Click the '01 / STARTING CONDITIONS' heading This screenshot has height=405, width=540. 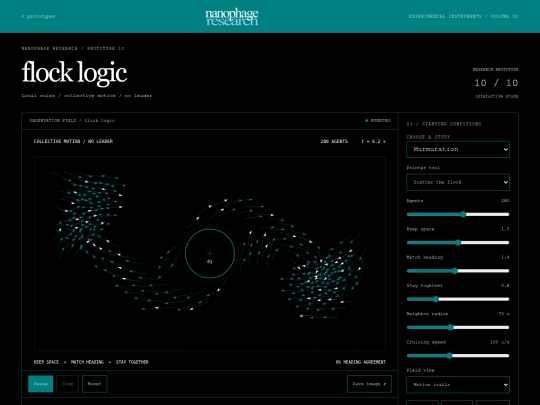click(x=444, y=124)
